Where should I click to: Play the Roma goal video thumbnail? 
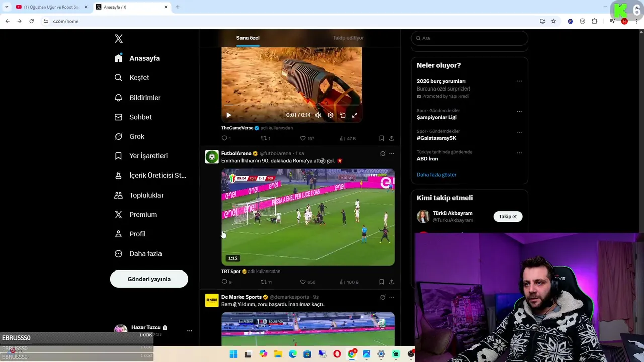tap(308, 217)
